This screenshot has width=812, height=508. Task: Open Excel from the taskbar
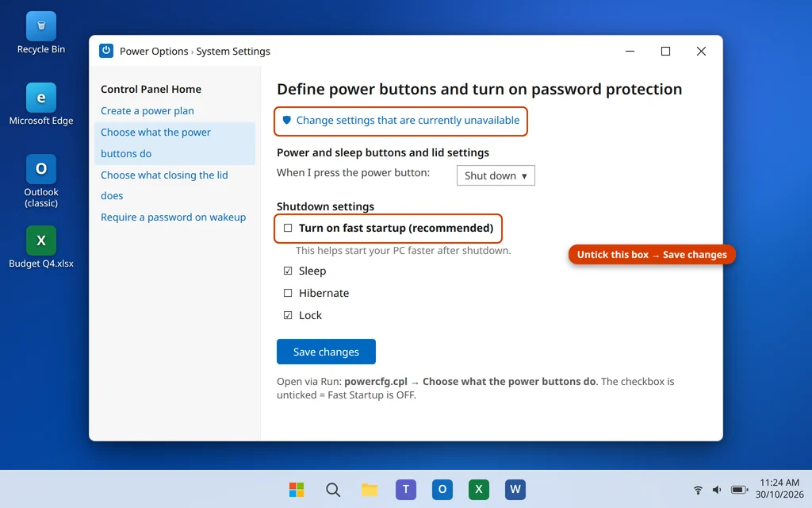478,489
